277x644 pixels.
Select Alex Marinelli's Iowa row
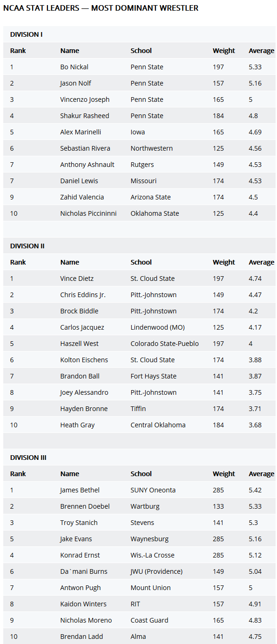click(x=139, y=132)
